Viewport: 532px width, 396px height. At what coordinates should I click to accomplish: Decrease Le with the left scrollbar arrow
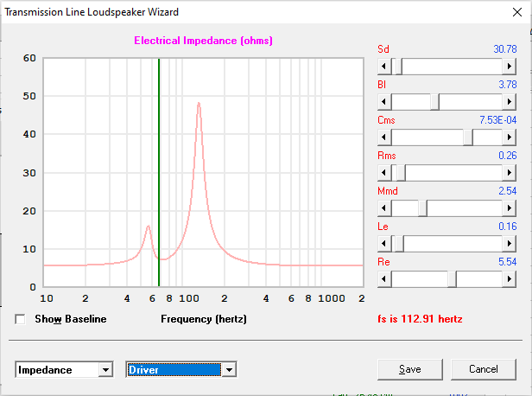pyautogui.click(x=384, y=244)
